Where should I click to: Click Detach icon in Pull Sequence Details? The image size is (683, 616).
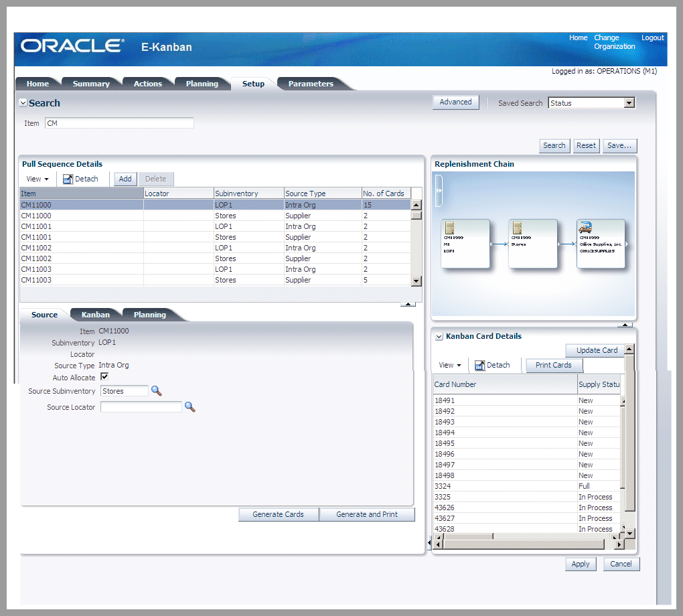pos(68,179)
